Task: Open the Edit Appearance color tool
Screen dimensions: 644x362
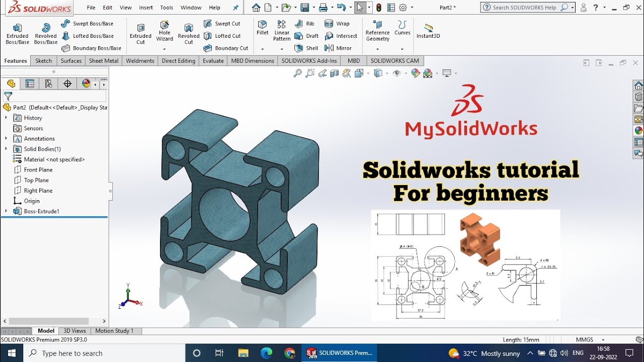Action: [x=416, y=73]
